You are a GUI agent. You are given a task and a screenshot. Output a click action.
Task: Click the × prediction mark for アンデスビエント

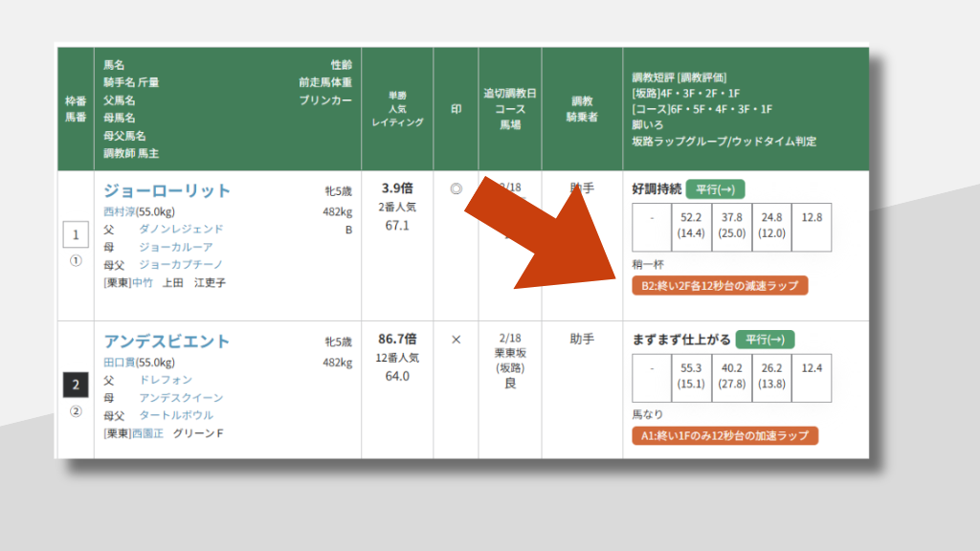[x=456, y=340]
